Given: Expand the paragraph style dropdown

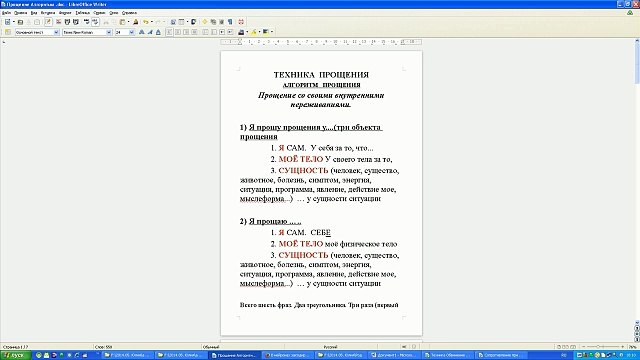Looking at the screenshot, I should pos(56,32).
